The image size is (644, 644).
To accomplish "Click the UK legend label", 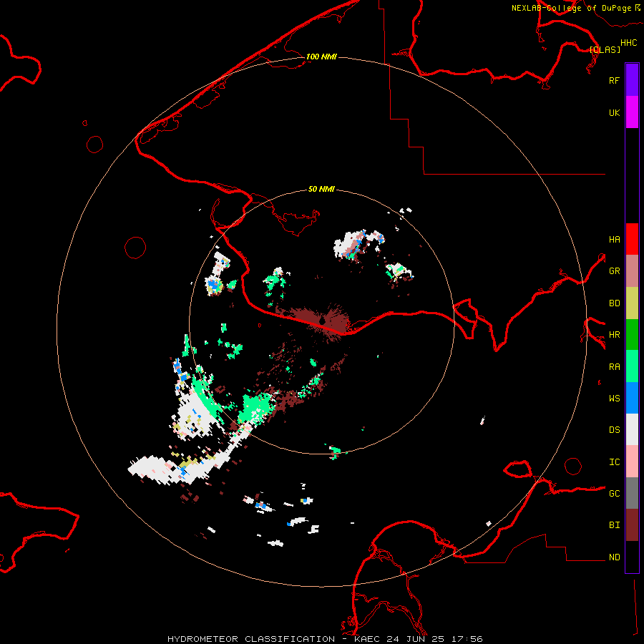I will (614, 112).
